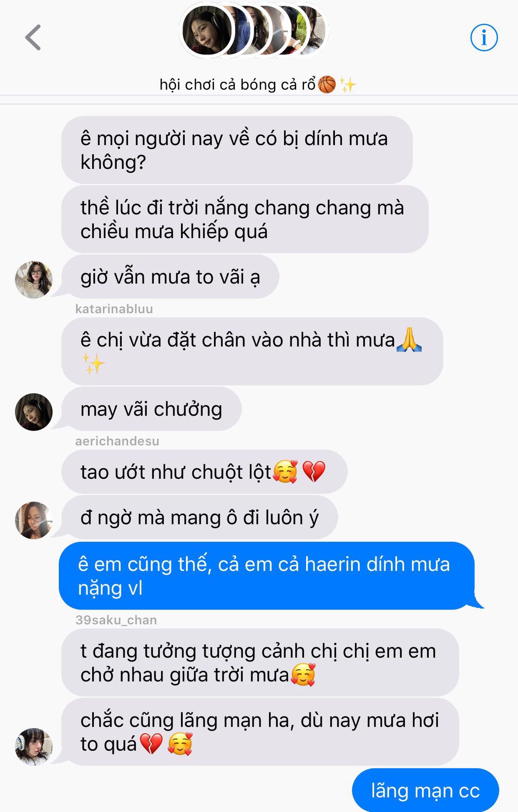The image size is (518, 812).
Task: Tap avatar beside 'đ ngờ mà mang ô đi luôn ý'
Action: [x=34, y=520]
